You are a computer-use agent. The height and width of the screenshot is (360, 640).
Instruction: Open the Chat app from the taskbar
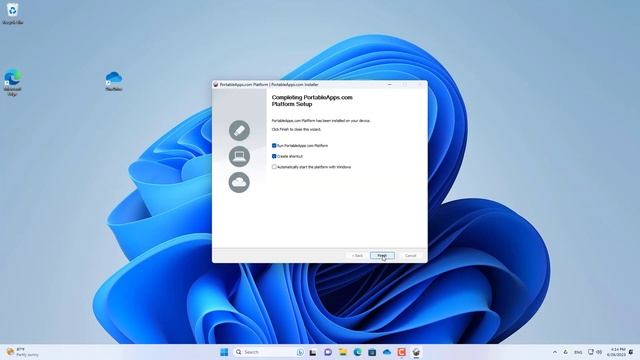click(328, 352)
